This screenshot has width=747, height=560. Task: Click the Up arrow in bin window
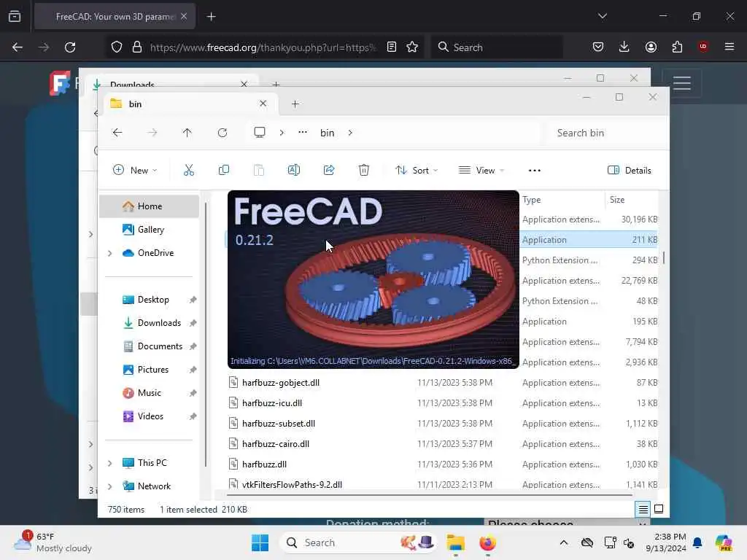click(x=187, y=133)
